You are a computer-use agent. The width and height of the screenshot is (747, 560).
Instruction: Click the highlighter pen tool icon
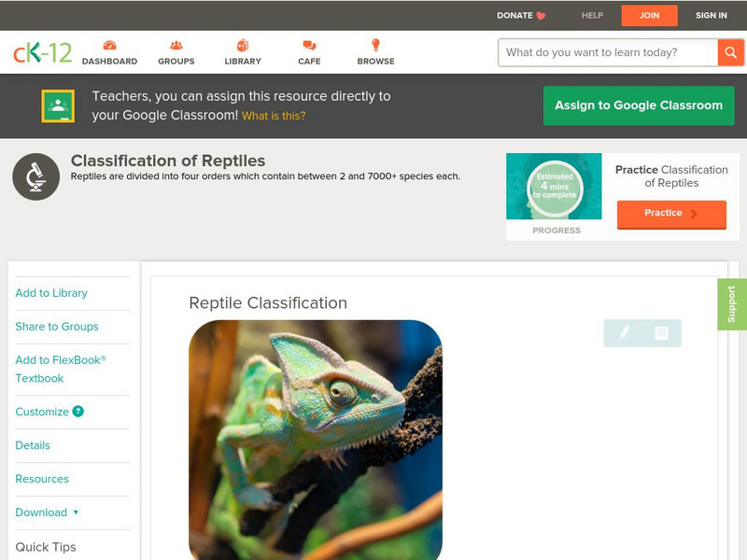(624, 333)
